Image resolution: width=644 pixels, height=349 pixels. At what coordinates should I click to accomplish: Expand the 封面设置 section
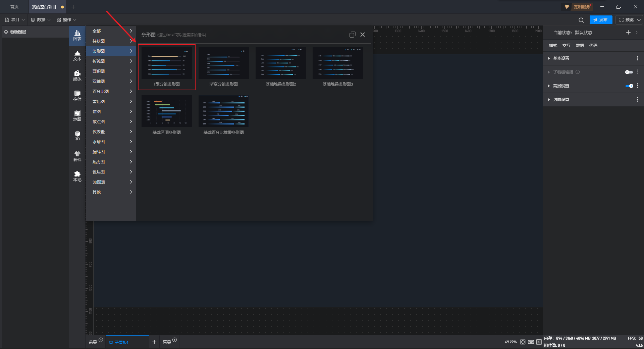pyautogui.click(x=561, y=100)
